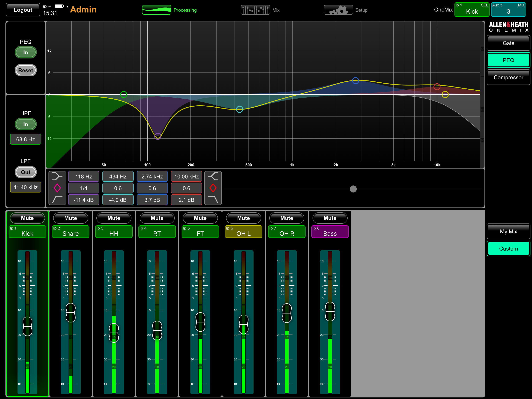The height and width of the screenshot is (399, 532).
Task: Open the Mix faders icon
Action: (255, 10)
